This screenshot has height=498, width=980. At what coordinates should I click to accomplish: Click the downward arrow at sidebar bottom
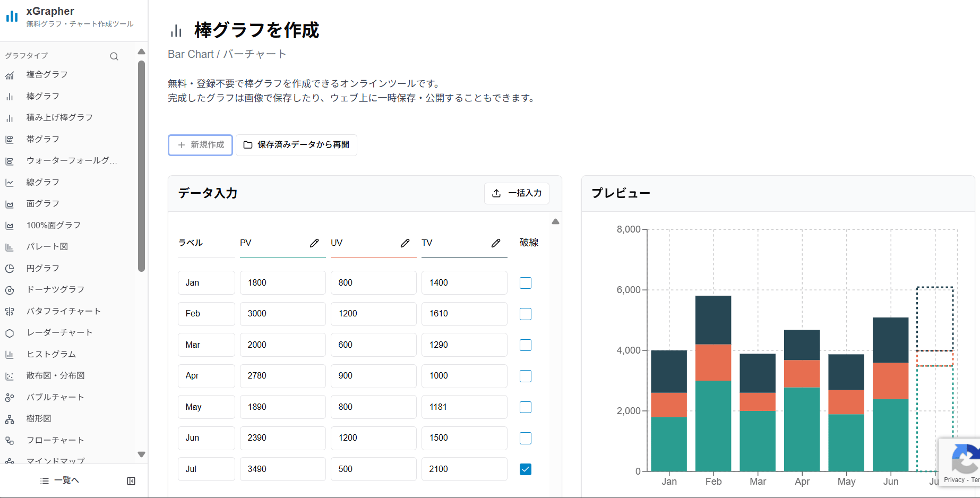141,455
